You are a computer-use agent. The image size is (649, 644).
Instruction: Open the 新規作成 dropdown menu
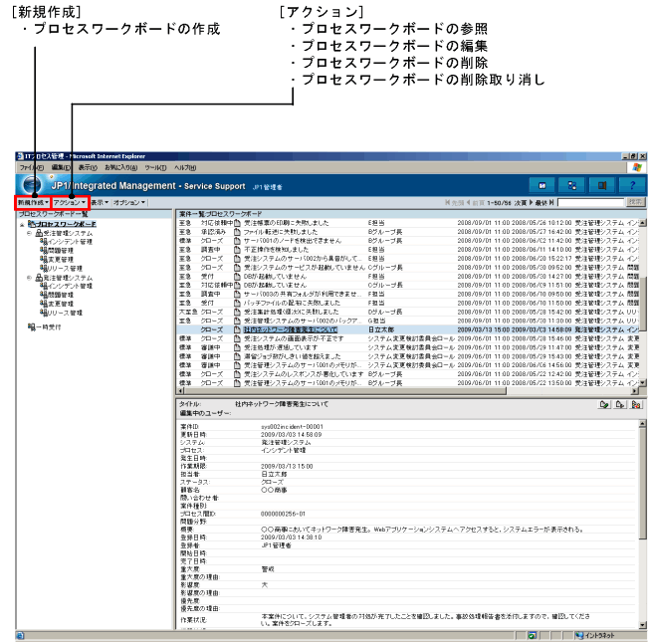coord(33,202)
